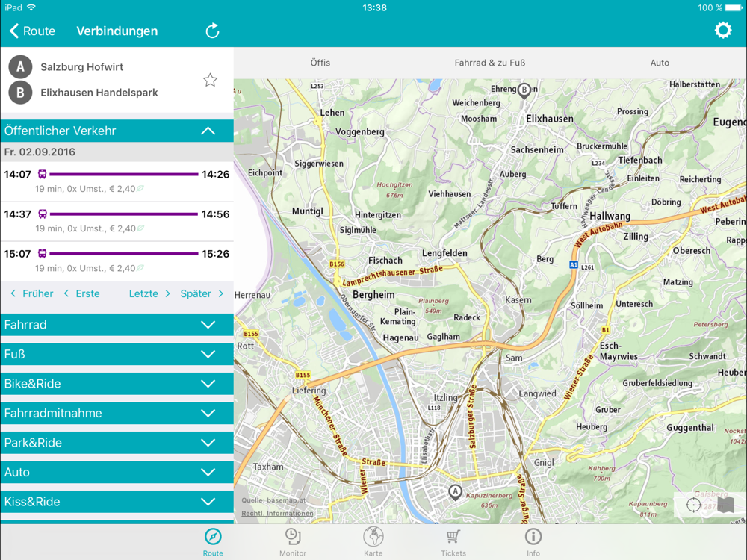Image resolution: width=747 pixels, height=560 pixels.
Task: Click the Bergheim label on the map
Action: click(373, 295)
